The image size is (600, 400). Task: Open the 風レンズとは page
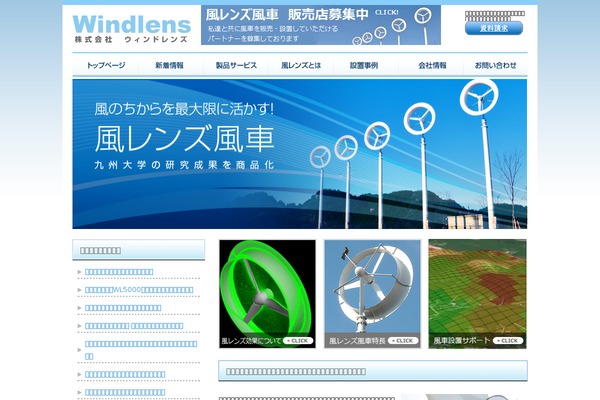[x=301, y=65]
